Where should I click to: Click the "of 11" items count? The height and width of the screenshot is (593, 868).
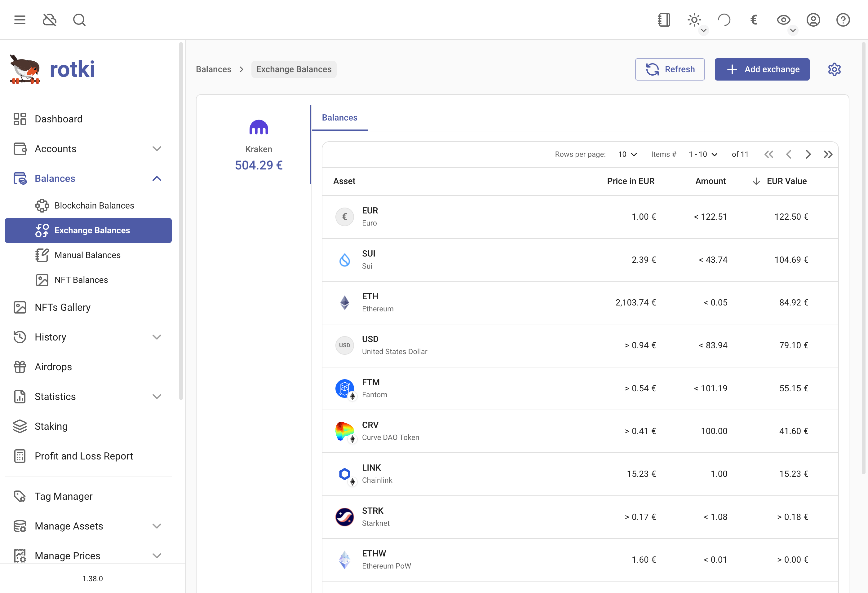coord(740,155)
